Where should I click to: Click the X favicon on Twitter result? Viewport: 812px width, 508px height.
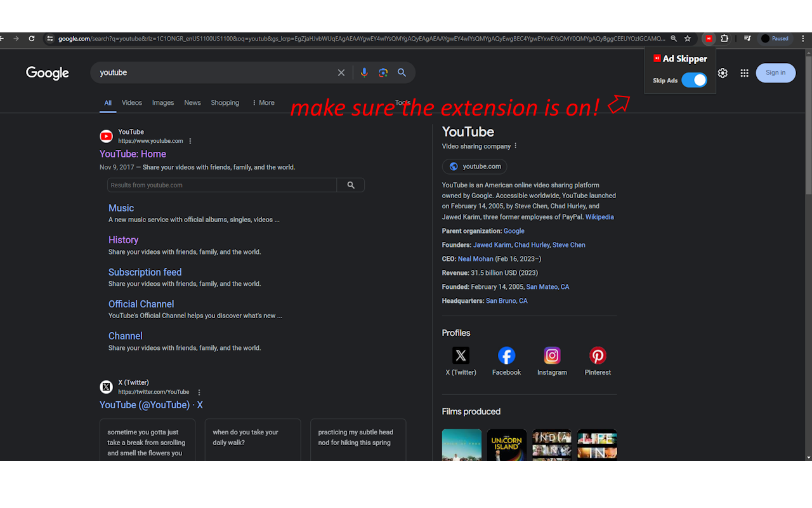point(106,387)
